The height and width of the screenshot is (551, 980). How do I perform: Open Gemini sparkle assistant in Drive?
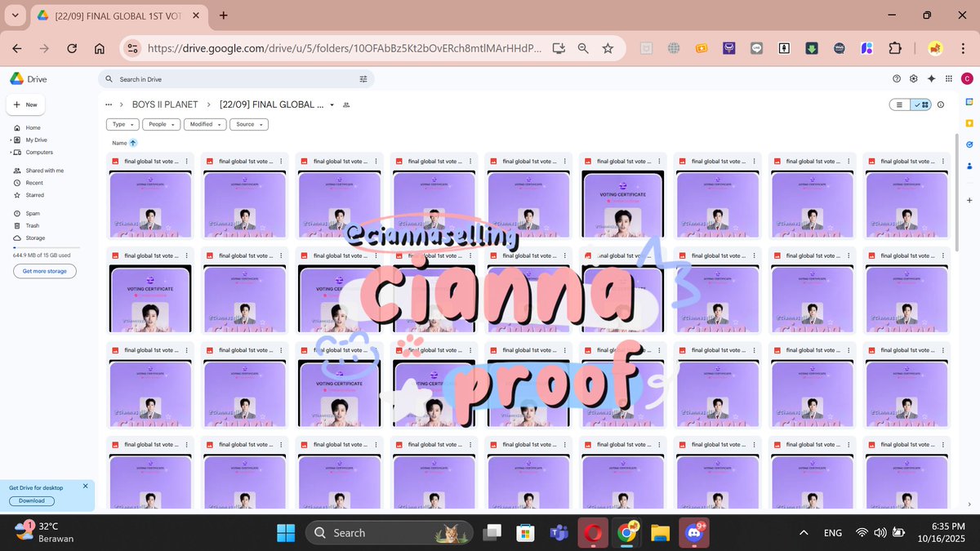(x=931, y=79)
